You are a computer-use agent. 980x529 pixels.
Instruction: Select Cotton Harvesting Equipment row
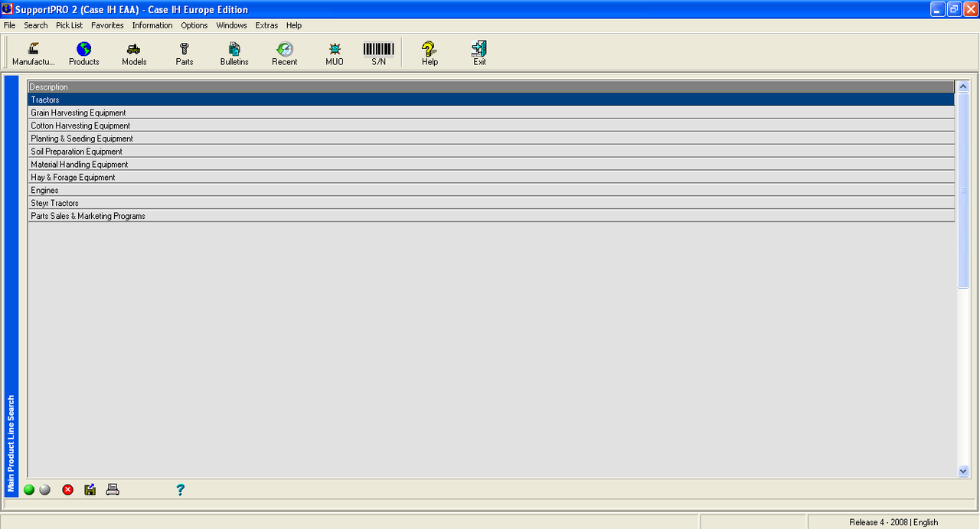pos(491,126)
